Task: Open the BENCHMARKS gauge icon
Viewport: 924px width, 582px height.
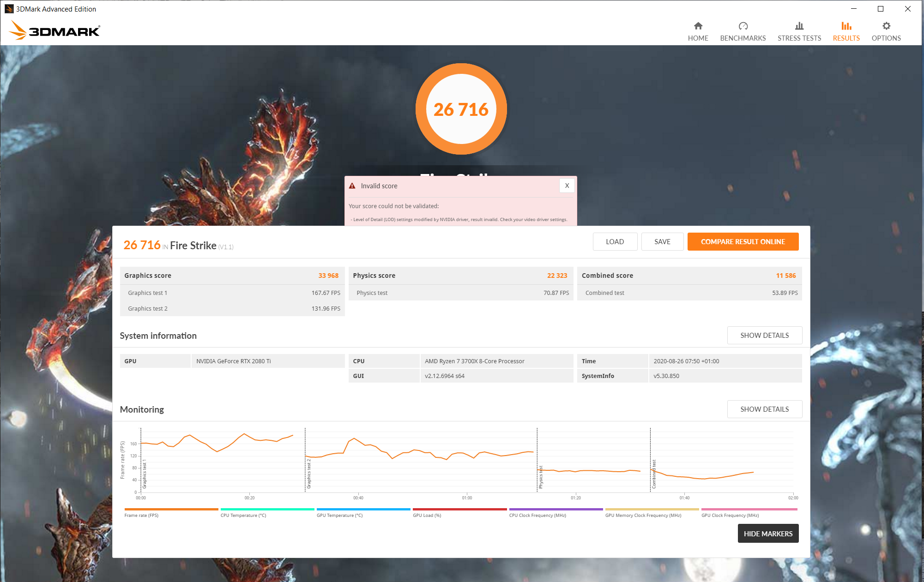Action: pyautogui.click(x=743, y=26)
